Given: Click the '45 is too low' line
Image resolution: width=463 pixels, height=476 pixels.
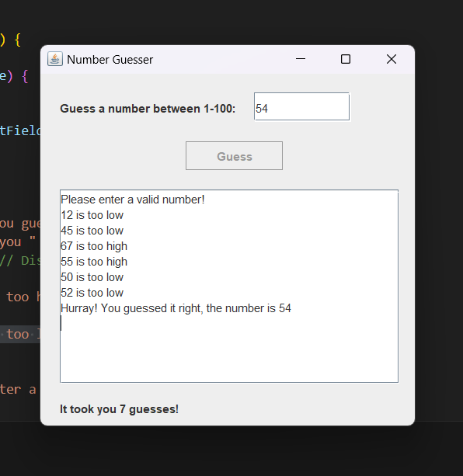Looking at the screenshot, I should (x=92, y=231).
